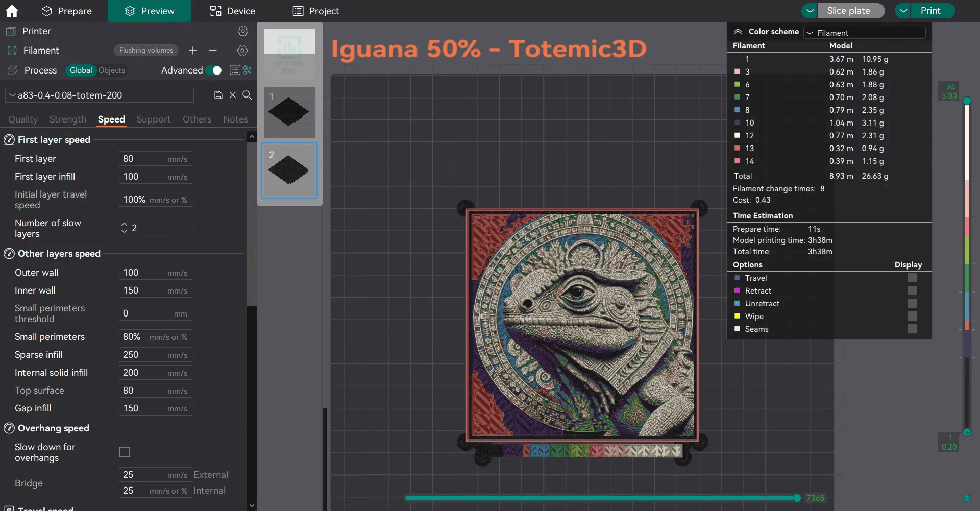Select plate 1 thumbnail

click(x=289, y=112)
